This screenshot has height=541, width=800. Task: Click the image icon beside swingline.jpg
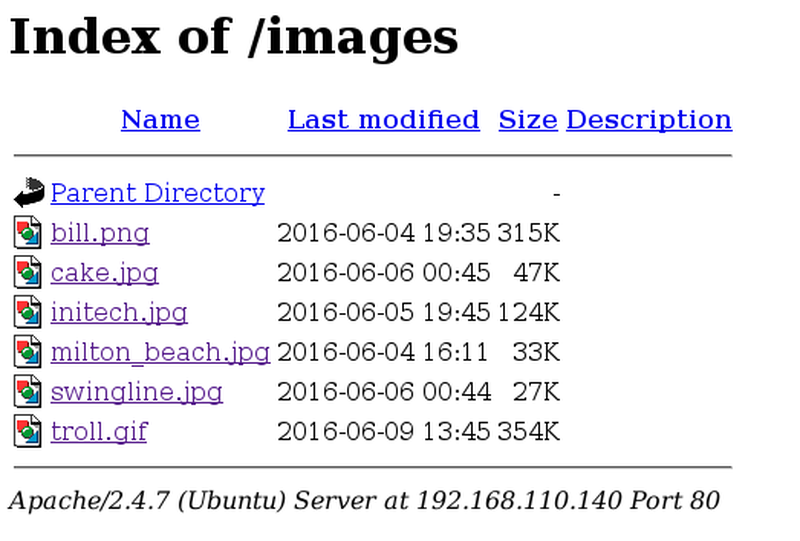(28, 391)
